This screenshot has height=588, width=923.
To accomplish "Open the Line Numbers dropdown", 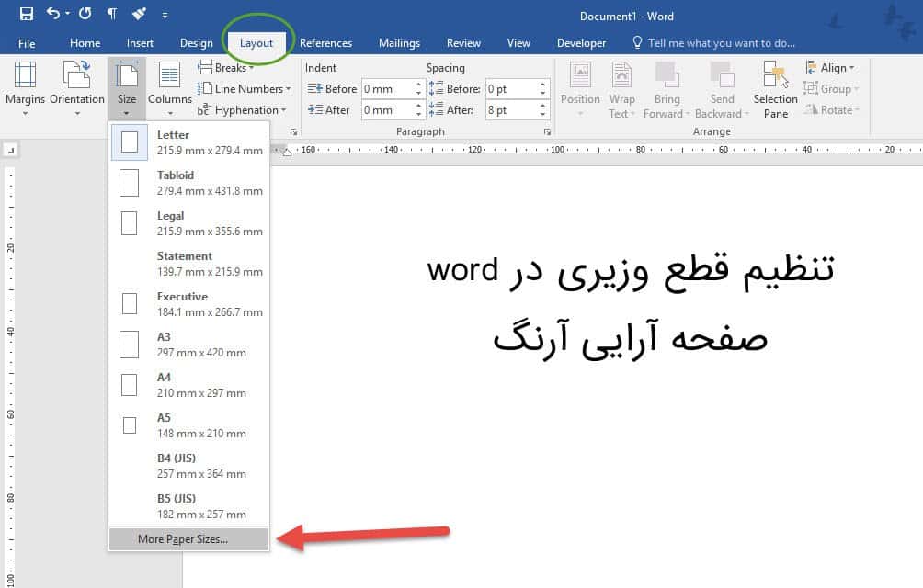I will [x=245, y=89].
